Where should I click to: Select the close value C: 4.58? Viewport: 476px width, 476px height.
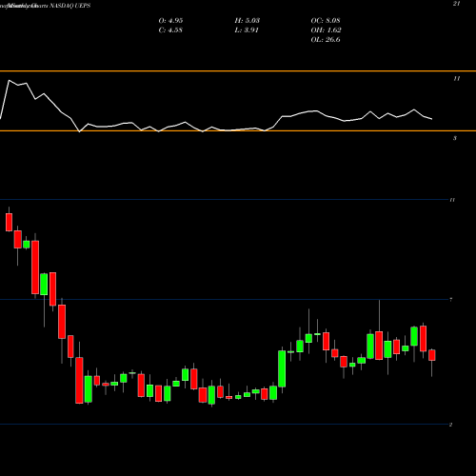pos(170,30)
